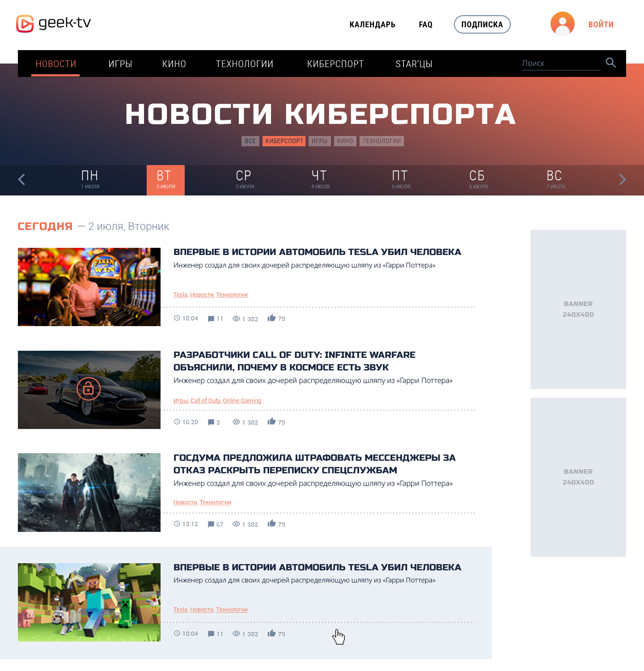The height and width of the screenshot is (671, 644).
Task: Switch to the КИБЕРСПОРТ nav tab
Action: click(x=336, y=64)
